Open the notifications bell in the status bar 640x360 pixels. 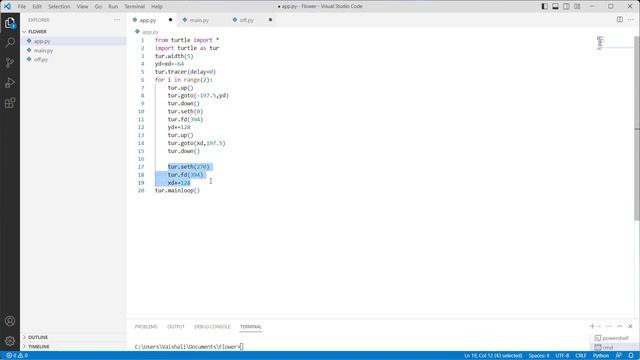point(631,356)
